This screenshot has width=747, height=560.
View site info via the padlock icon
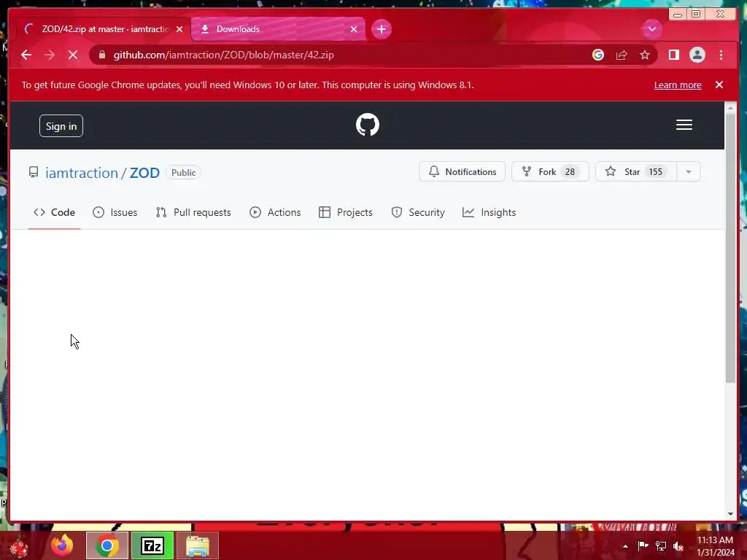(x=102, y=55)
